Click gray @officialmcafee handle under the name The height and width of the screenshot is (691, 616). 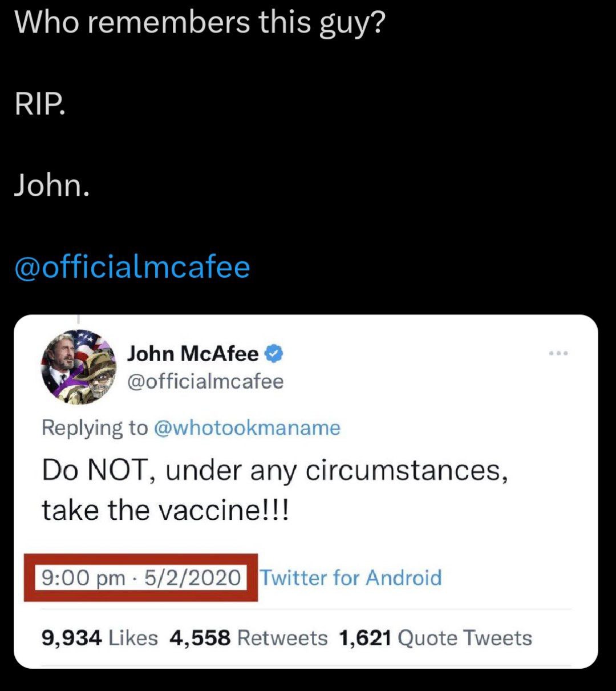pos(205,381)
